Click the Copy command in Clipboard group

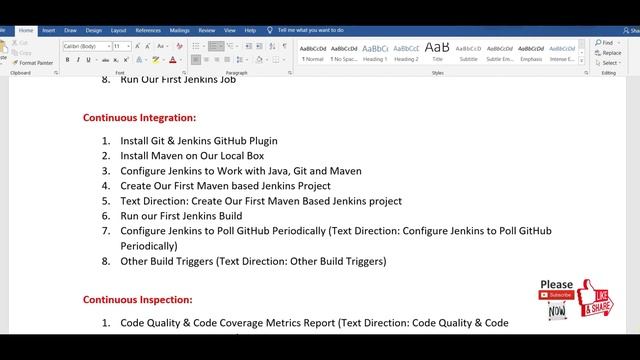coord(21,53)
